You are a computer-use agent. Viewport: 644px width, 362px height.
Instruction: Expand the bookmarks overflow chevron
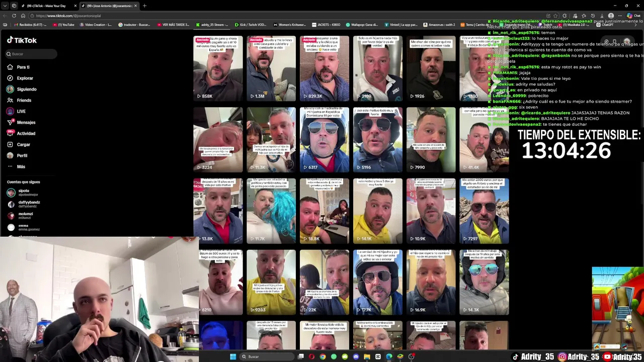636,25
